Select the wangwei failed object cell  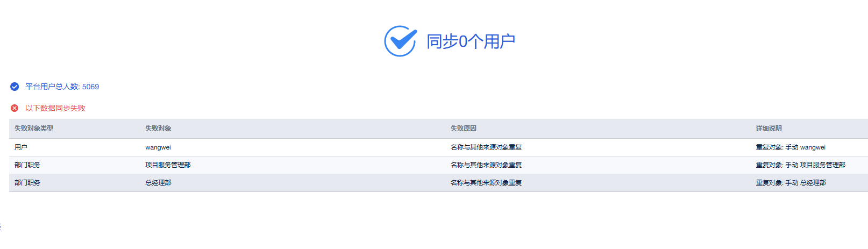click(158, 147)
